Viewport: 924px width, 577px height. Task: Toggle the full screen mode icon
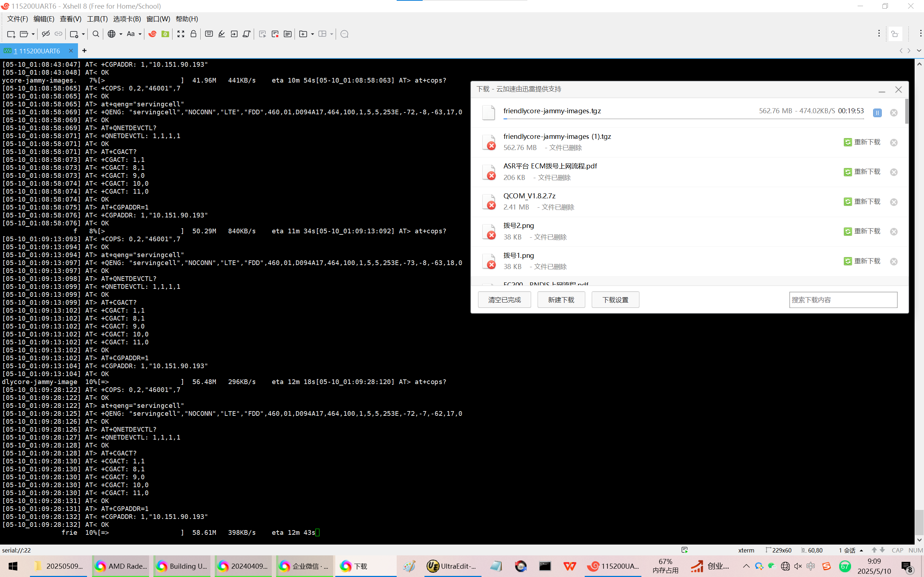click(x=180, y=34)
